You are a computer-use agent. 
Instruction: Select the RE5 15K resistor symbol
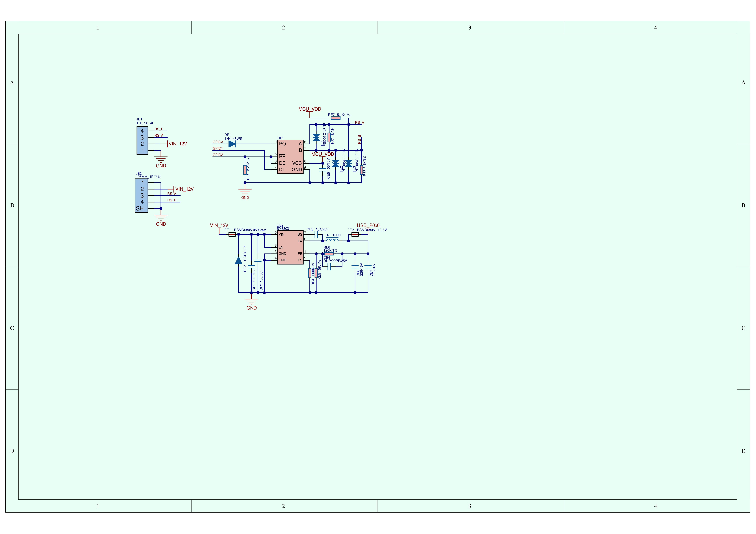316,273
